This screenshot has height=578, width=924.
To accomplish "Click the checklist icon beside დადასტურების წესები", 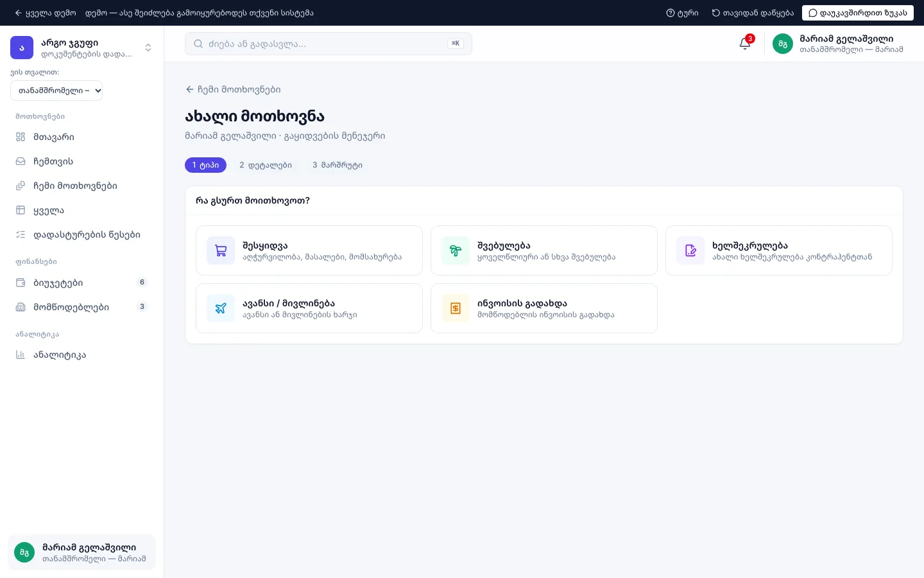I will tap(21, 234).
